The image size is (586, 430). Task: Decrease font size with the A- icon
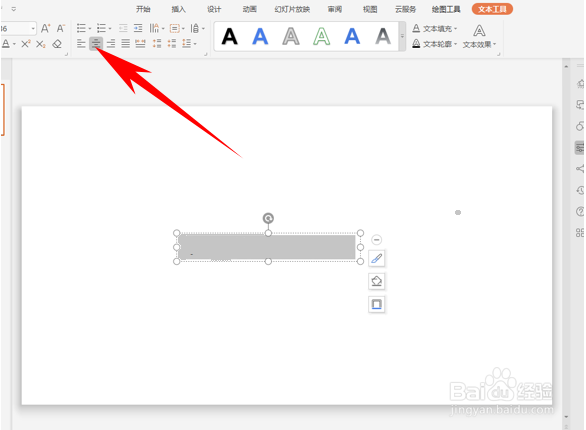61,28
